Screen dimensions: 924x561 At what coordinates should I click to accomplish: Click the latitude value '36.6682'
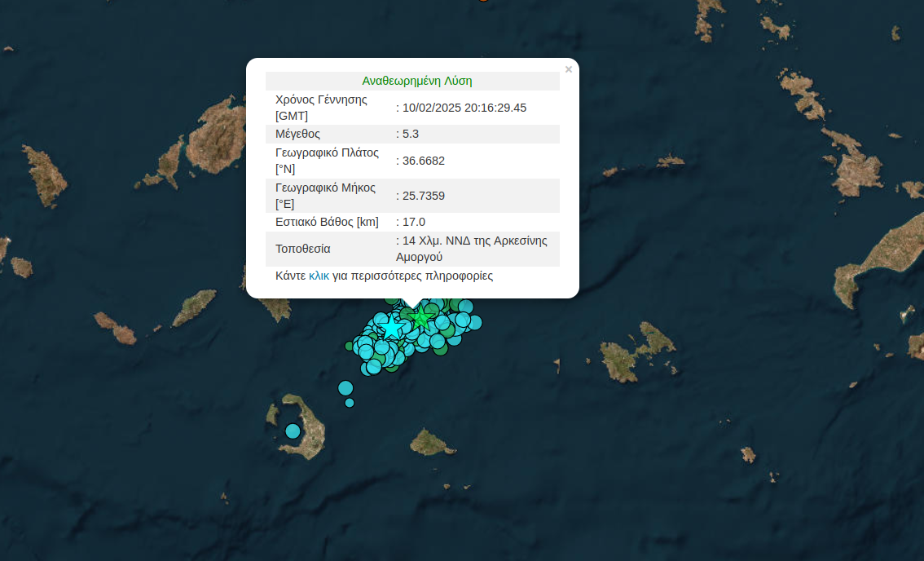pos(424,161)
